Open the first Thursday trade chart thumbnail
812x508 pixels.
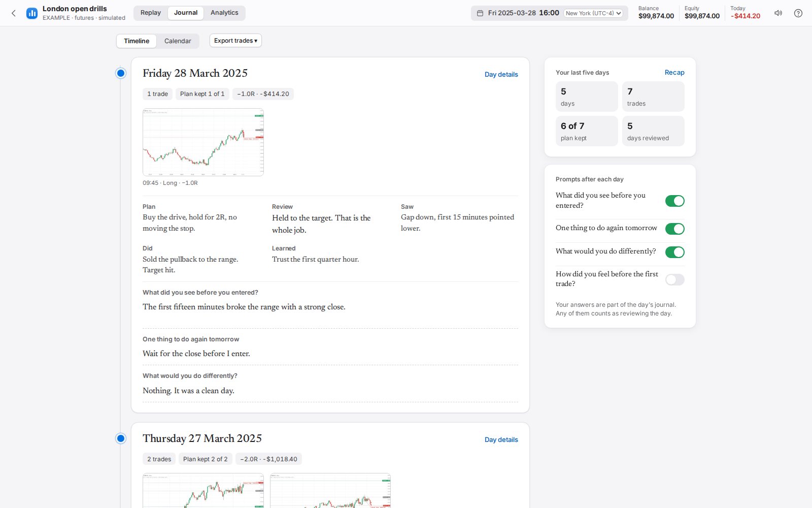coord(203,491)
